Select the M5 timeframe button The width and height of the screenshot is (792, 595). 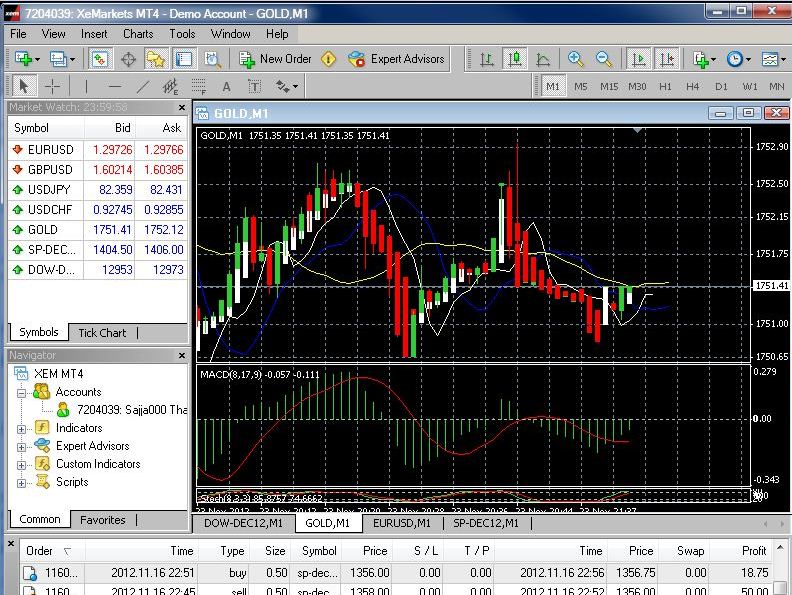(581, 87)
